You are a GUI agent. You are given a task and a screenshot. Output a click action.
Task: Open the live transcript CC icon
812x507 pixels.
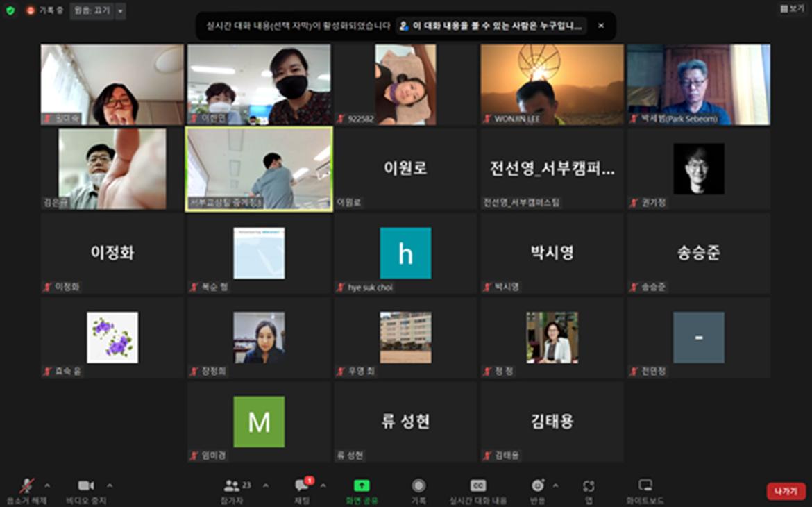(x=478, y=486)
